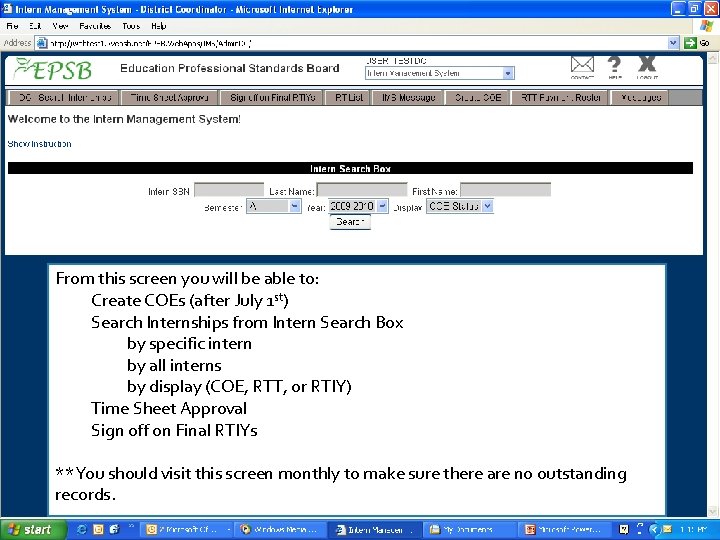Click the Windows flag throbber icon
The image size is (720, 540).
707,26
